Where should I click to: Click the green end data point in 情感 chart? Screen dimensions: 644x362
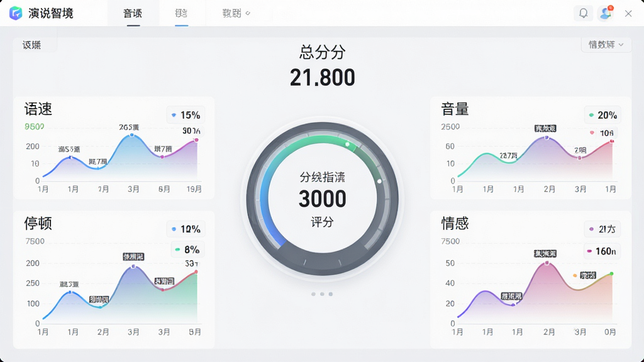[x=611, y=274]
